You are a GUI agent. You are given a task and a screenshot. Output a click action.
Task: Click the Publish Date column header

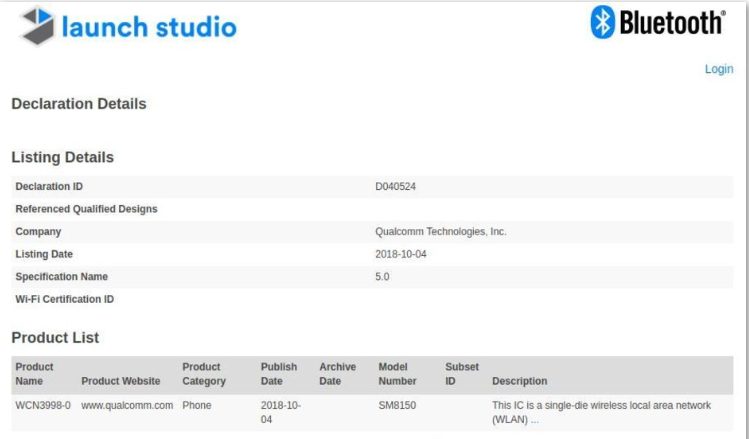pos(278,374)
